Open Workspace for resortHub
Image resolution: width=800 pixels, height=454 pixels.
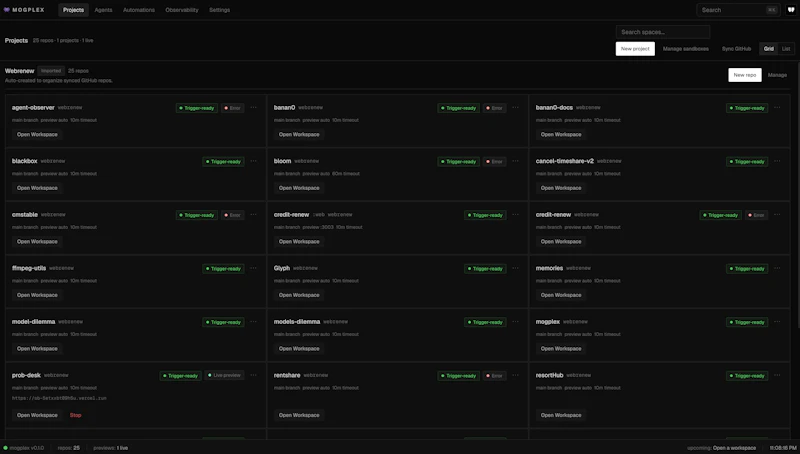[x=561, y=415]
